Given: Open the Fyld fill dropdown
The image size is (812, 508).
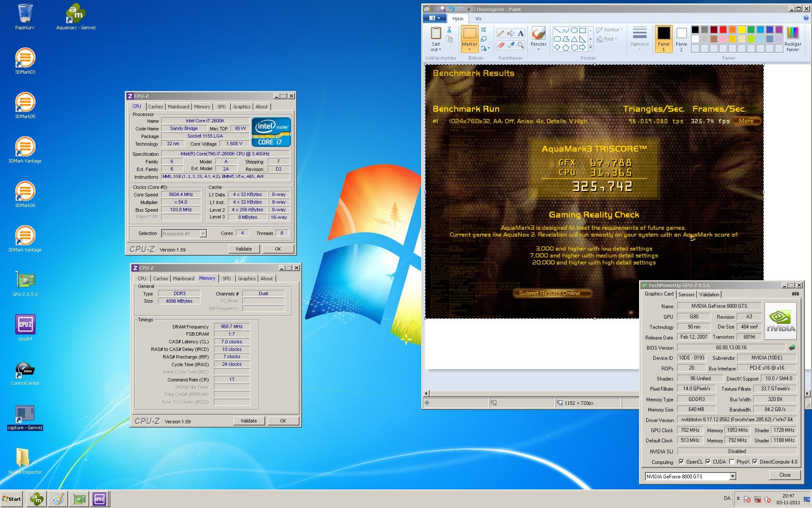Looking at the screenshot, I should pos(607,39).
